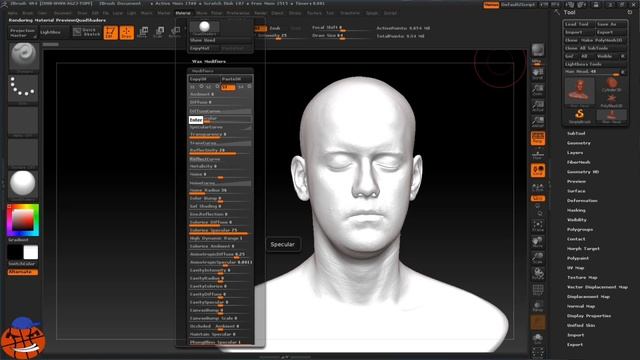
Task: Select the PolyMesh3D star tool
Action: (x=611, y=101)
